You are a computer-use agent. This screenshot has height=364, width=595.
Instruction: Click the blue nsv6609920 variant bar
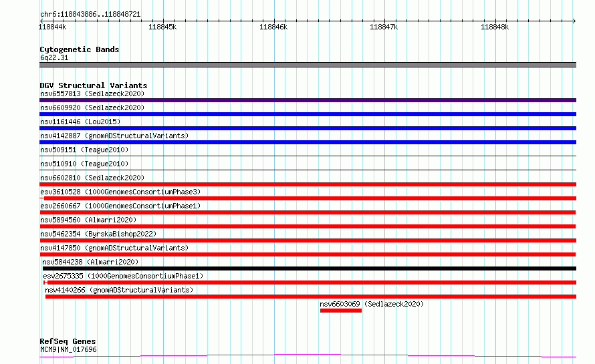(x=308, y=114)
